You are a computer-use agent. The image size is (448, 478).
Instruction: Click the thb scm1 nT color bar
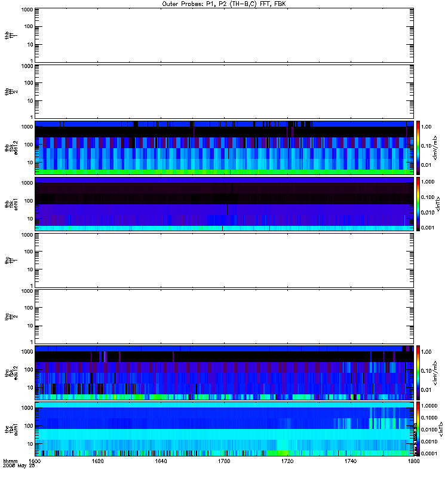coord(418,204)
